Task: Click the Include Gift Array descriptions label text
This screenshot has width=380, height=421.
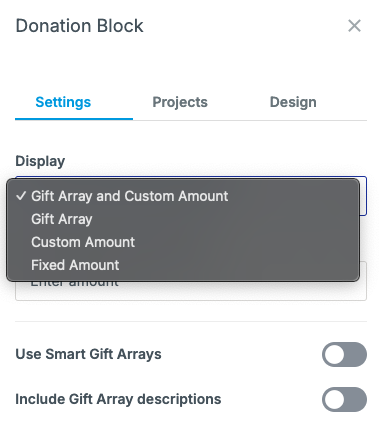Action: (x=118, y=399)
